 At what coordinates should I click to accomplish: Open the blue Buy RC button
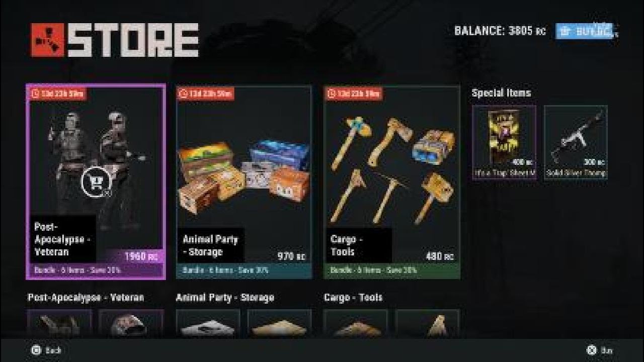[x=586, y=31]
